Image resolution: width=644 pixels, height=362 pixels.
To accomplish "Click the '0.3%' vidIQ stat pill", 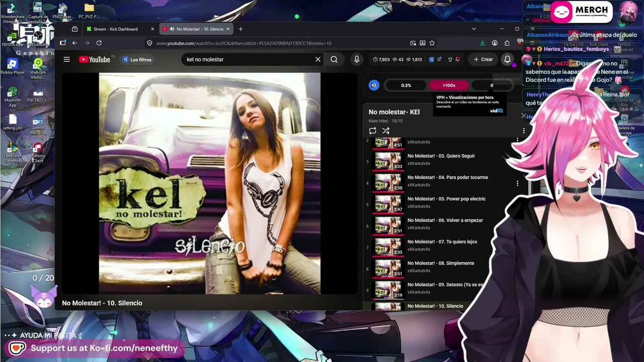I will coord(406,85).
